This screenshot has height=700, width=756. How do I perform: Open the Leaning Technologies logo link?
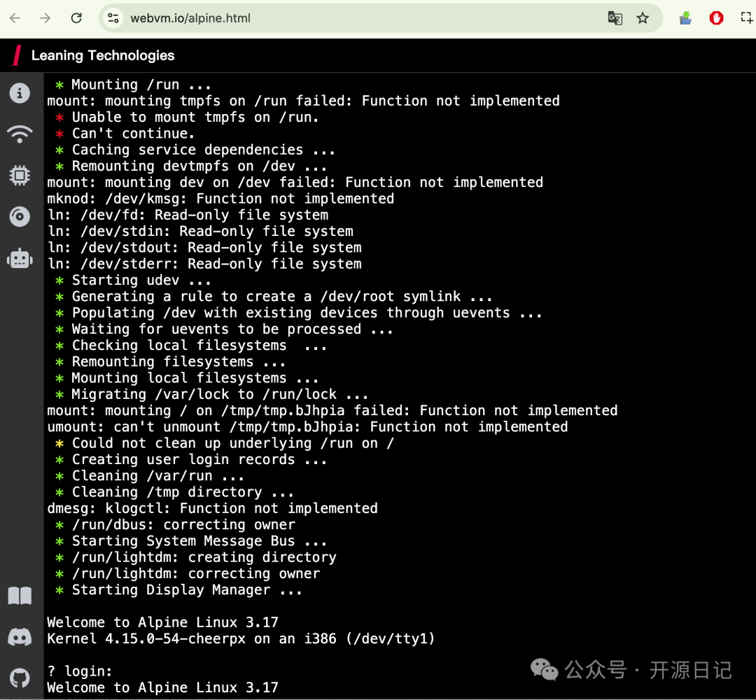coord(94,55)
